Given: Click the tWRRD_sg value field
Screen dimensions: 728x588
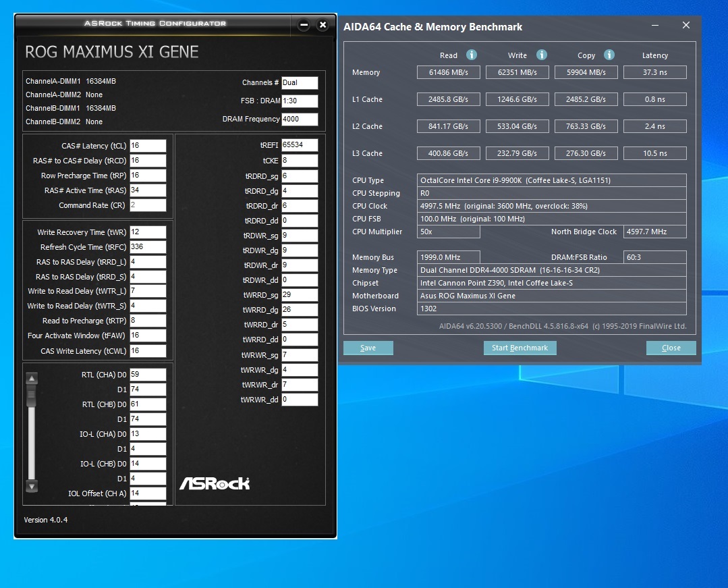Looking at the screenshot, I should 300,295.
